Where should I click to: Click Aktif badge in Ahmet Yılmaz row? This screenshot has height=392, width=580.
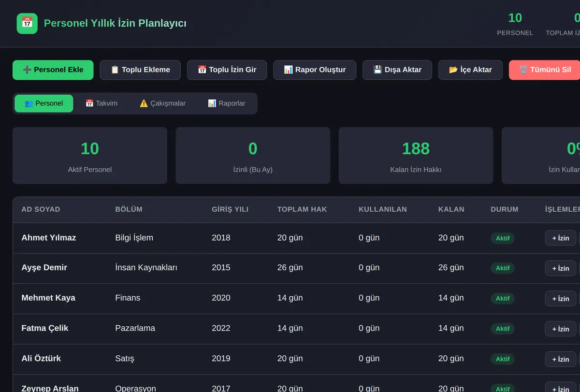coord(503,238)
